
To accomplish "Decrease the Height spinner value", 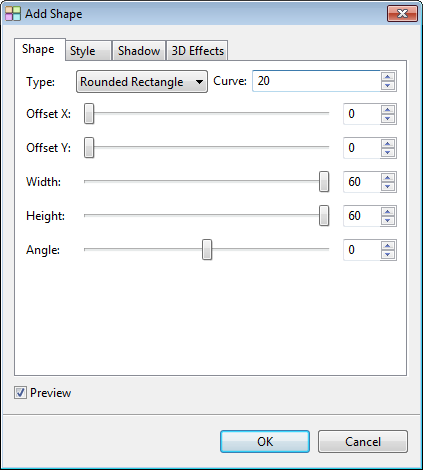I will pos(388,221).
